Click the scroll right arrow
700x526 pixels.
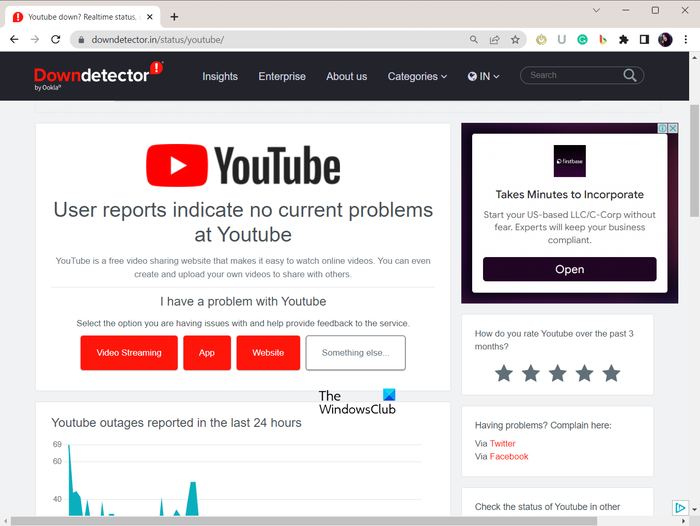(683, 521)
